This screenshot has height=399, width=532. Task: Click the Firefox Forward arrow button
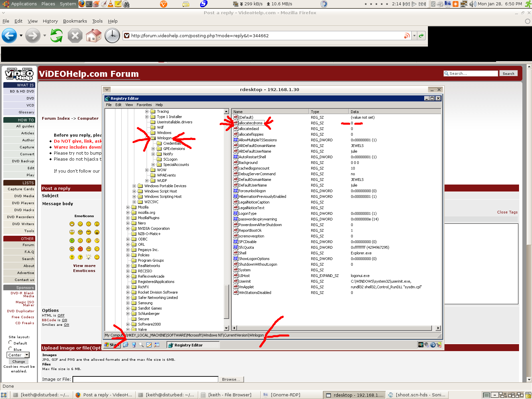33,35
